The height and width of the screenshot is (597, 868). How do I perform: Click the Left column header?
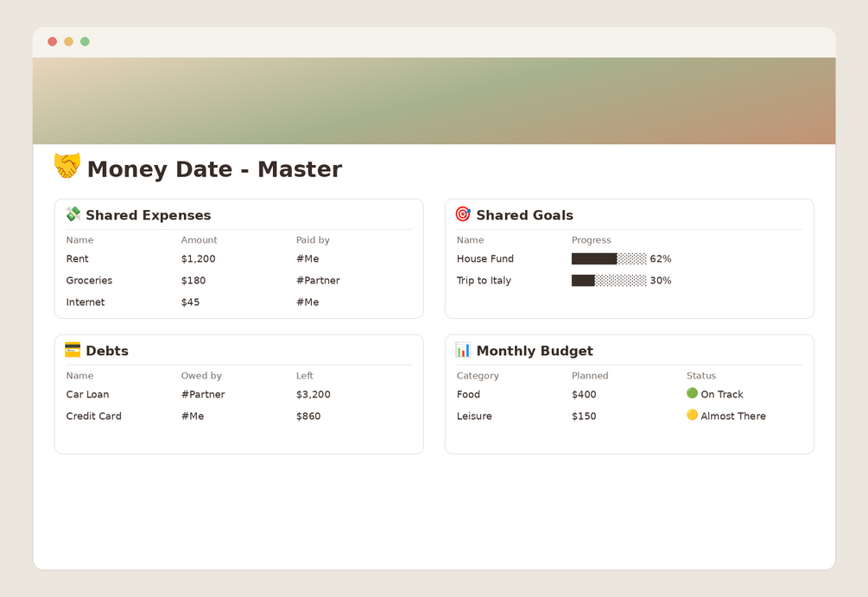click(305, 376)
